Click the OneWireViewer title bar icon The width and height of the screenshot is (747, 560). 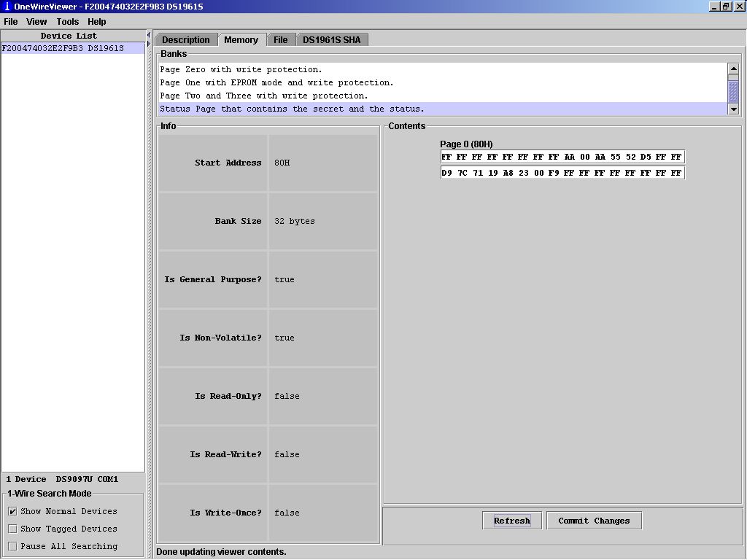(x=7, y=7)
